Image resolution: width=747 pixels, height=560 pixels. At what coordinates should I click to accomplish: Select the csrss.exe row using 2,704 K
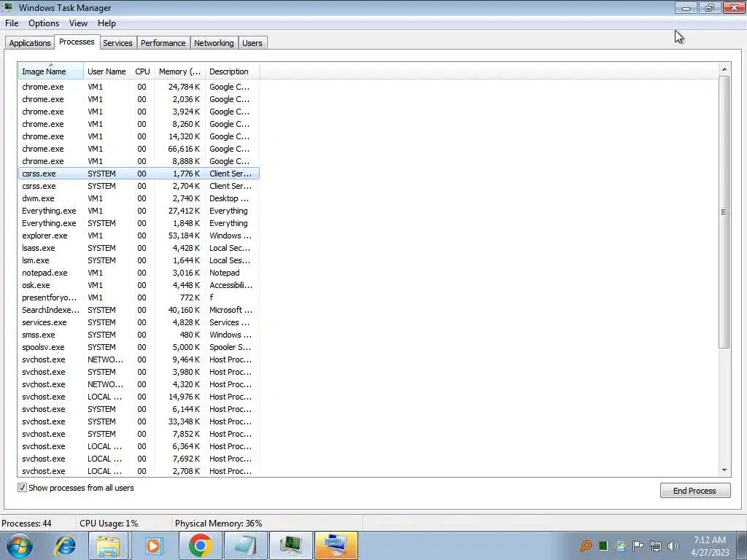click(x=139, y=186)
